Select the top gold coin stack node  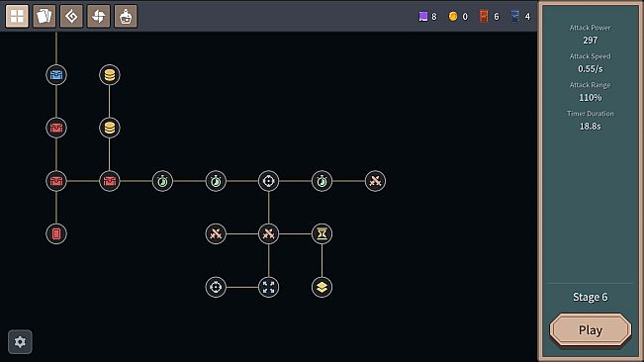pos(109,75)
